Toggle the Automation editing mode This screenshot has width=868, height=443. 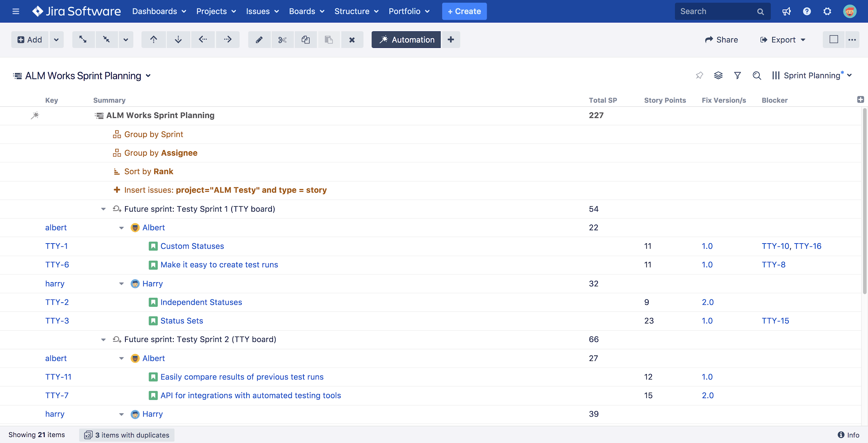[x=406, y=40]
